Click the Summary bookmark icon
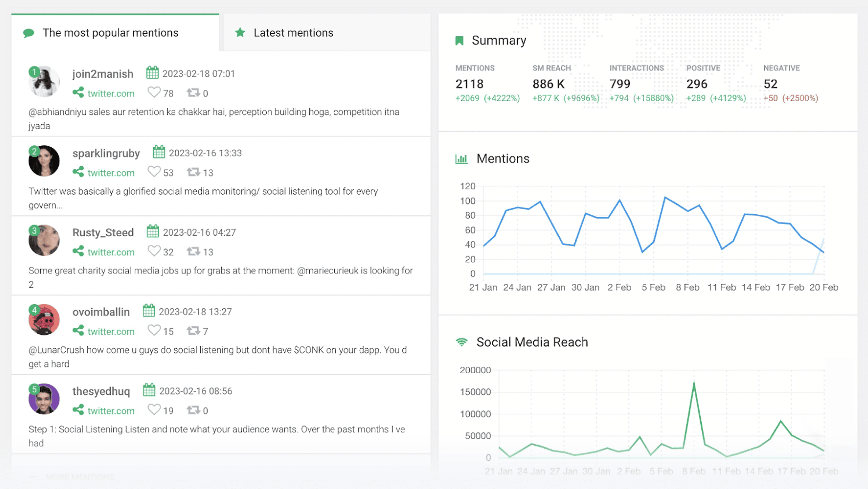Screen dimensions: 868x489 (459, 41)
